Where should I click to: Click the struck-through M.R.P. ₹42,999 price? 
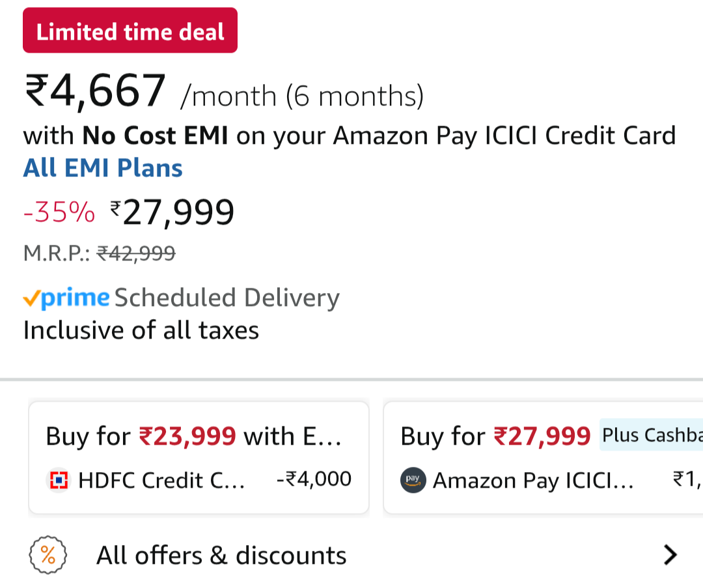click(136, 253)
